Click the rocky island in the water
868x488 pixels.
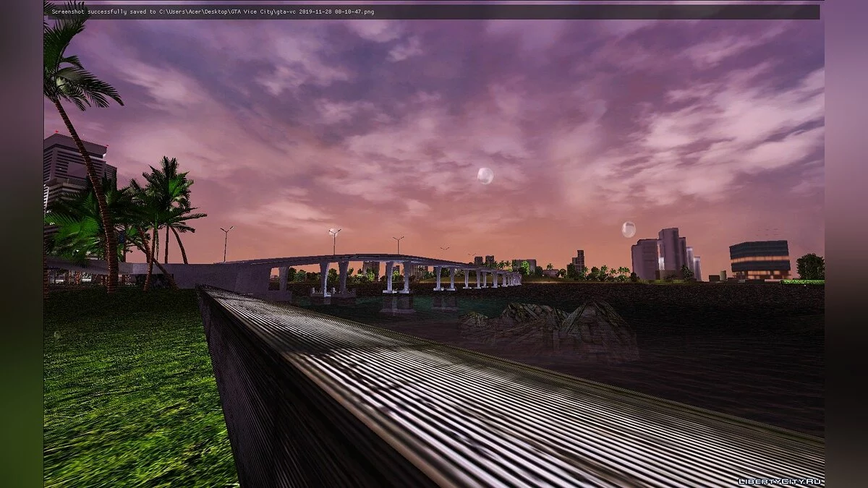(550, 325)
